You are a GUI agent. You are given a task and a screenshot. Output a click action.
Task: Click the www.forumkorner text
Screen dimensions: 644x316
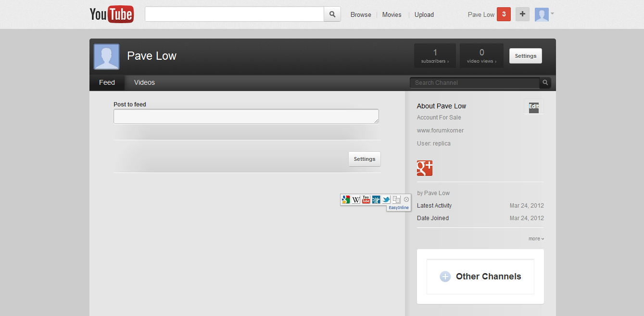pos(441,131)
